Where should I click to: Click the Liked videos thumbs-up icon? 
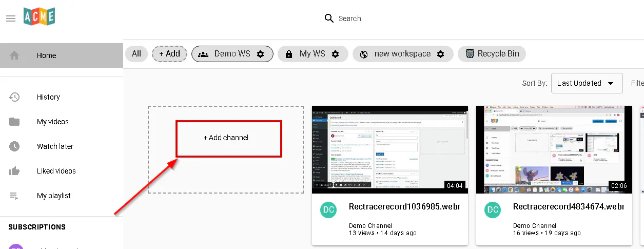14,171
